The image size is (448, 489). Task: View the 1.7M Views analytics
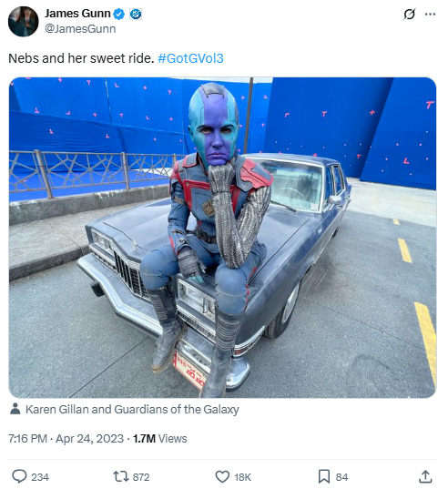point(160,439)
